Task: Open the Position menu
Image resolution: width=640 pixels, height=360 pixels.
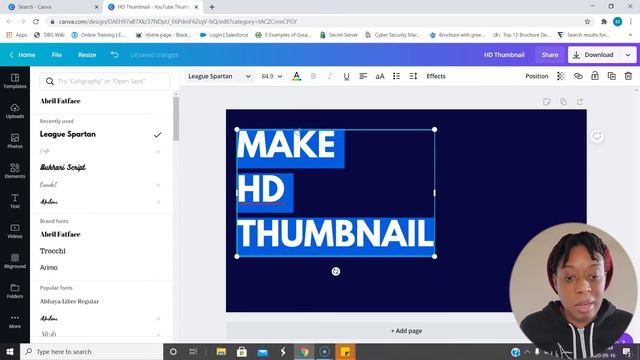Action: click(x=536, y=76)
